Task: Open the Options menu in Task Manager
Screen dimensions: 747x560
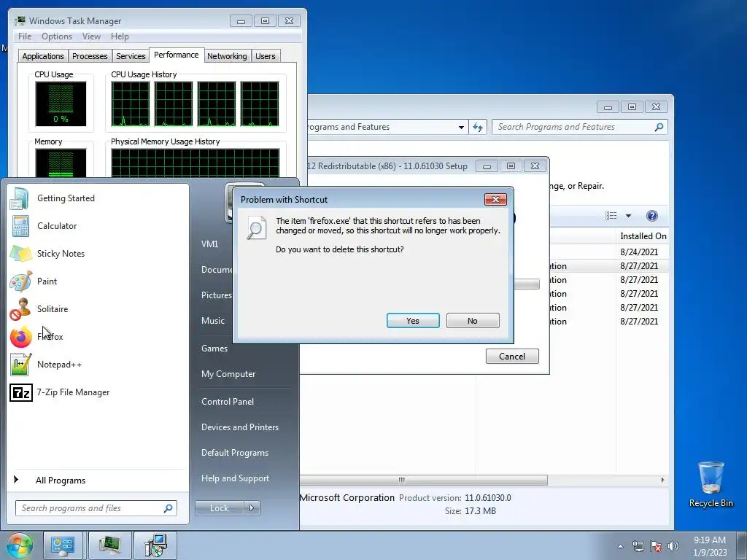Action: click(57, 36)
